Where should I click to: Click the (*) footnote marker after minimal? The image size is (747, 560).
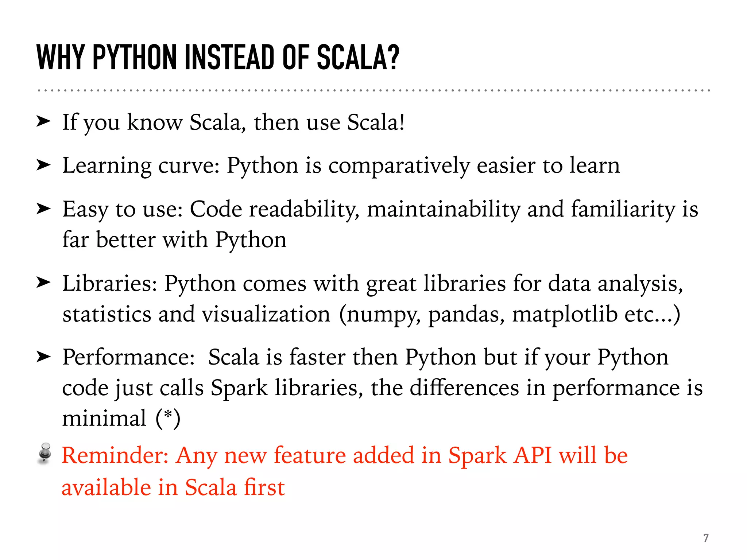(168, 418)
